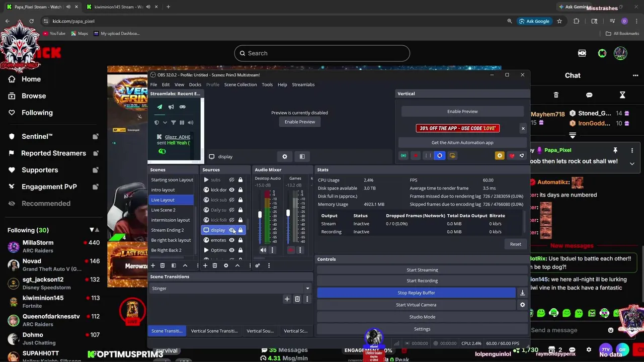Click red record icon in Vertical dock
The width and height of the screenshot is (644, 362).
click(416, 156)
